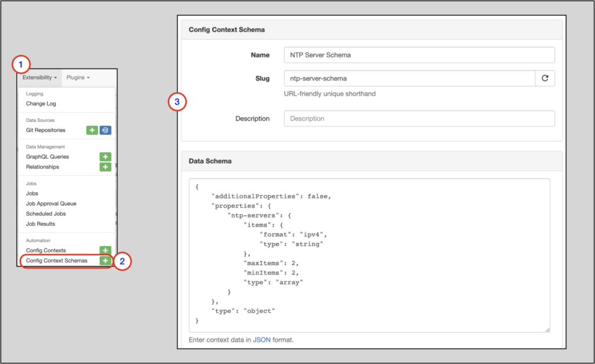Screen dimensions: 595x364
Task: Click the '"additionalProperties": false,' line
Action: tap(271, 196)
